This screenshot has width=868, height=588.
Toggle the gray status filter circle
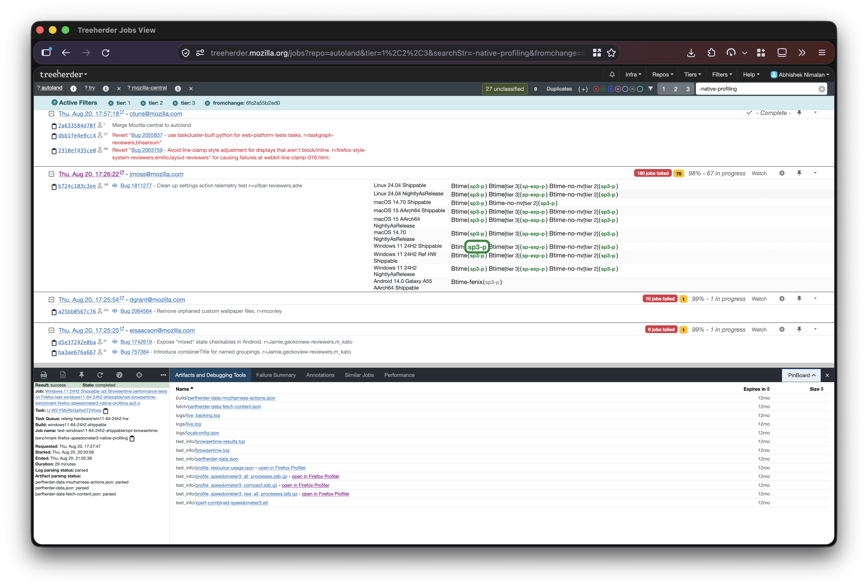pyautogui.click(x=632, y=89)
